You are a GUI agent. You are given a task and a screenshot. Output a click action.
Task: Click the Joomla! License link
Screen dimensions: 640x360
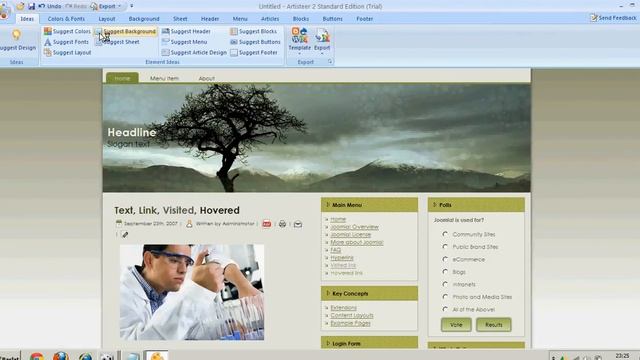(x=351, y=235)
